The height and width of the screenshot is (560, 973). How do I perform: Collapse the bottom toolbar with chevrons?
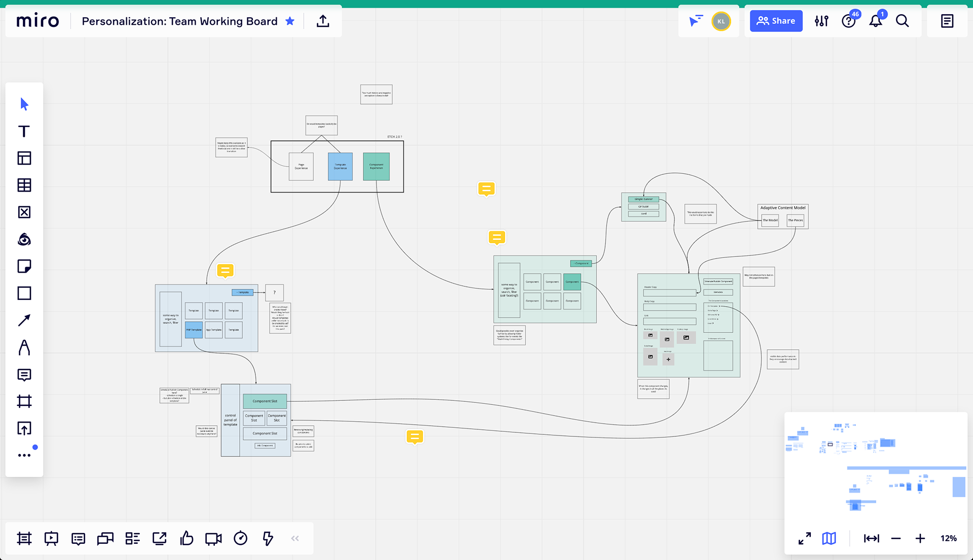tap(295, 538)
